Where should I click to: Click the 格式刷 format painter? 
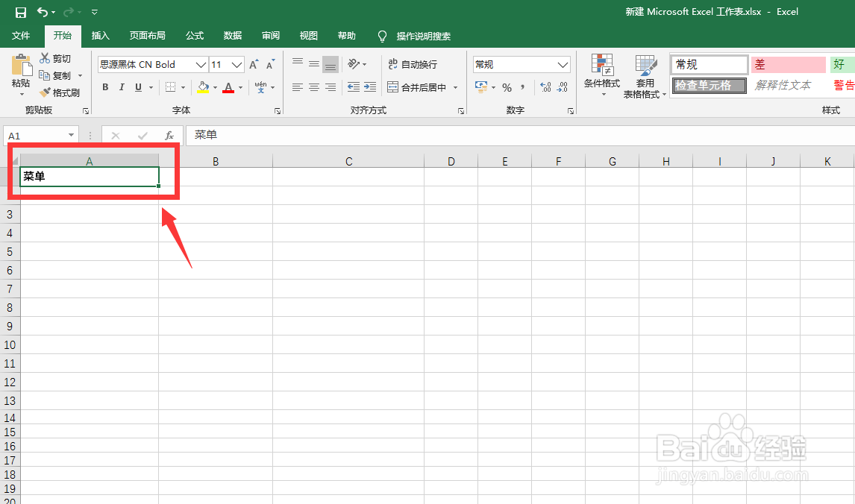60,92
